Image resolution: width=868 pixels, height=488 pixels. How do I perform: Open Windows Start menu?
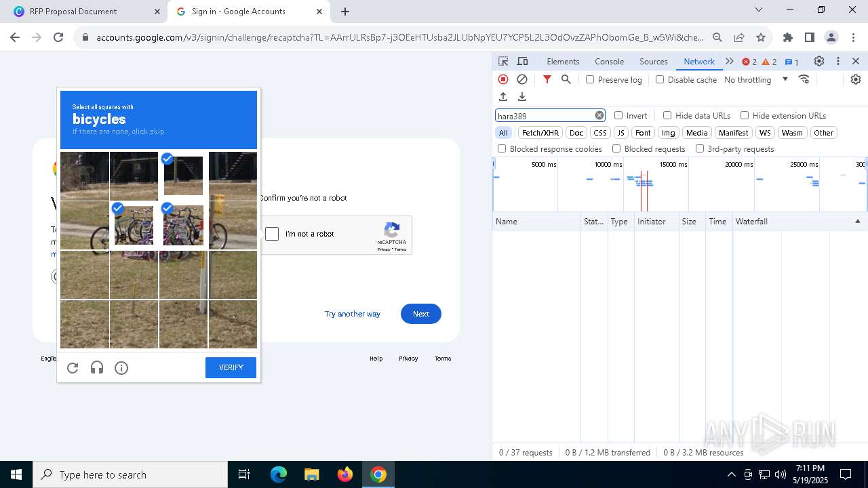click(16, 474)
